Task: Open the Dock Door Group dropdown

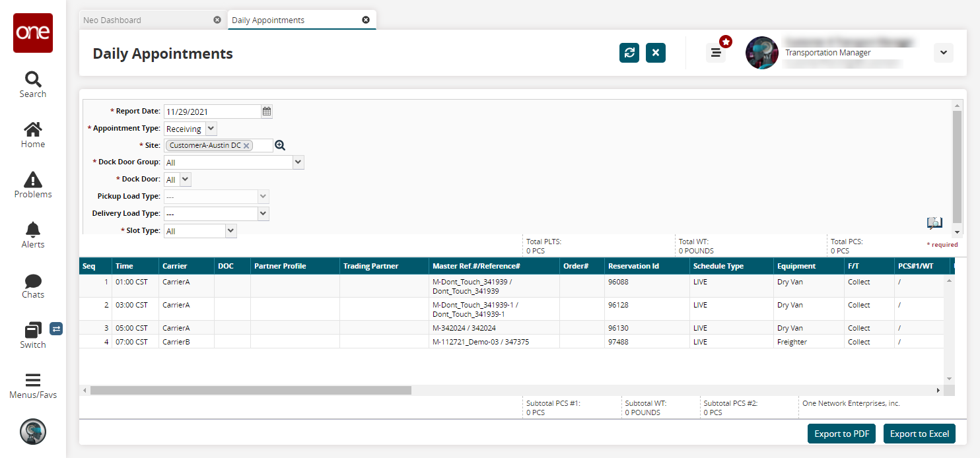Action: pos(298,162)
